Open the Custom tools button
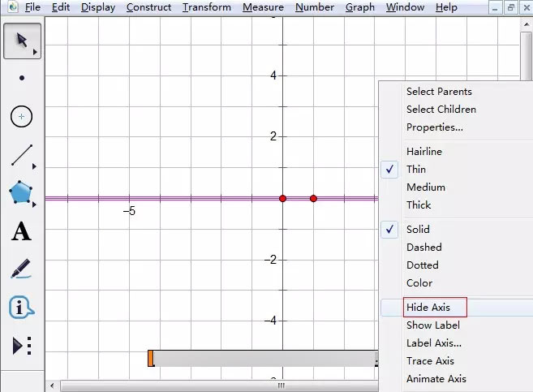This screenshot has width=533, height=392. [x=22, y=346]
